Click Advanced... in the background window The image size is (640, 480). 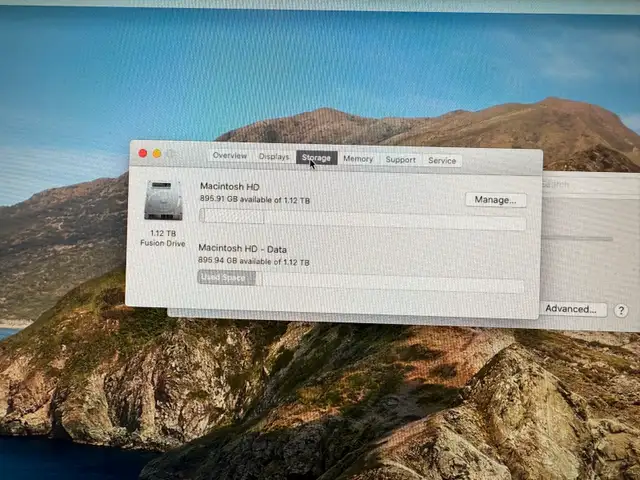(x=571, y=309)
